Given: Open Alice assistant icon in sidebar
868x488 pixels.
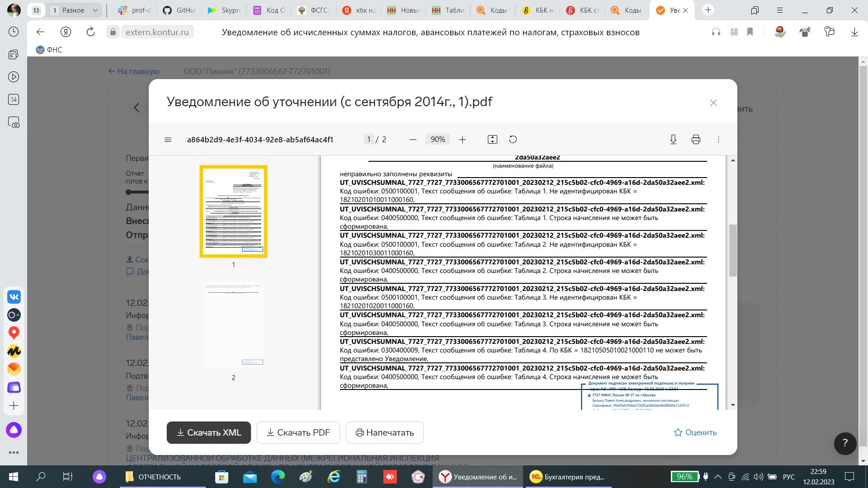Looking at the screenshot, I should 14,430.
